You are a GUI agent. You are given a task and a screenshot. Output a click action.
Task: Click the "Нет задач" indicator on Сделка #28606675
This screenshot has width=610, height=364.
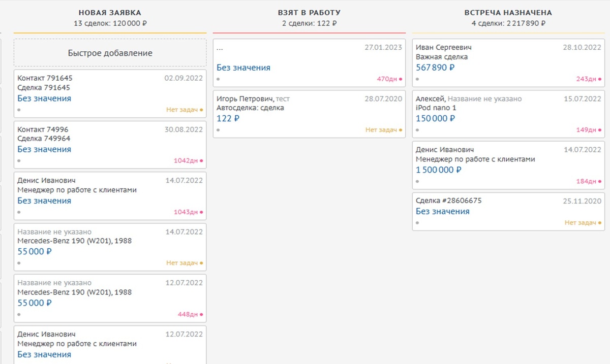[582, 222]
